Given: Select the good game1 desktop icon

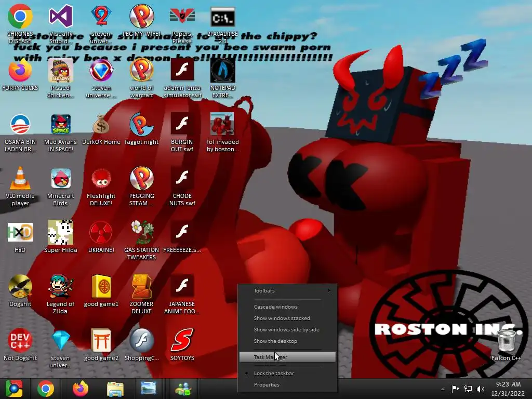Looking at the screenshot, I should (101, 291).
